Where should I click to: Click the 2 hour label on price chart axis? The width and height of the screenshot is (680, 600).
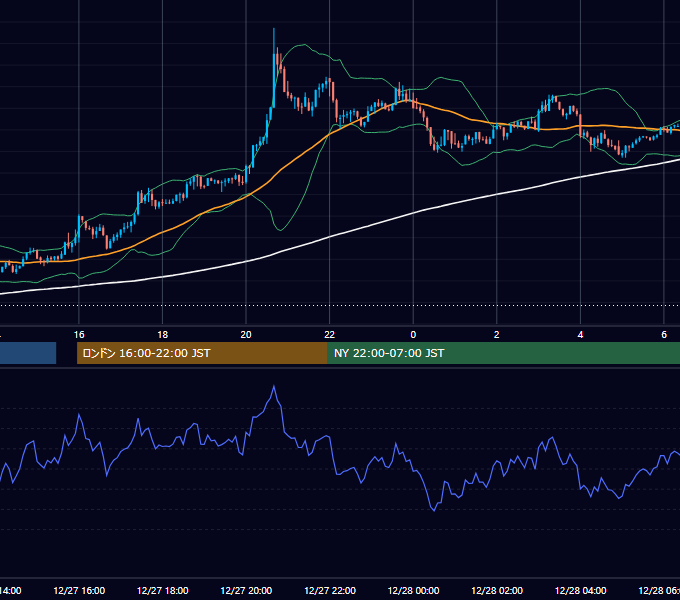pos(497,335)
